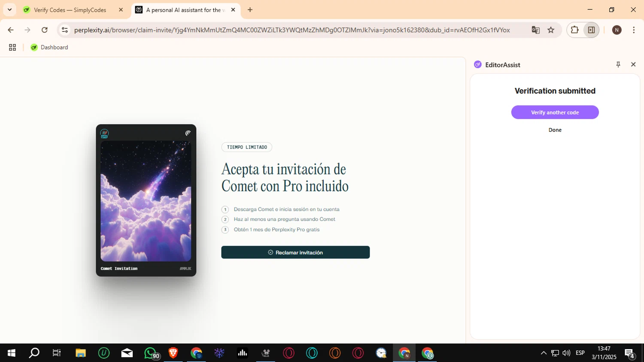Open a new browser tab
The width and height of the screenshot is (644, 362).
pos(250,10)
